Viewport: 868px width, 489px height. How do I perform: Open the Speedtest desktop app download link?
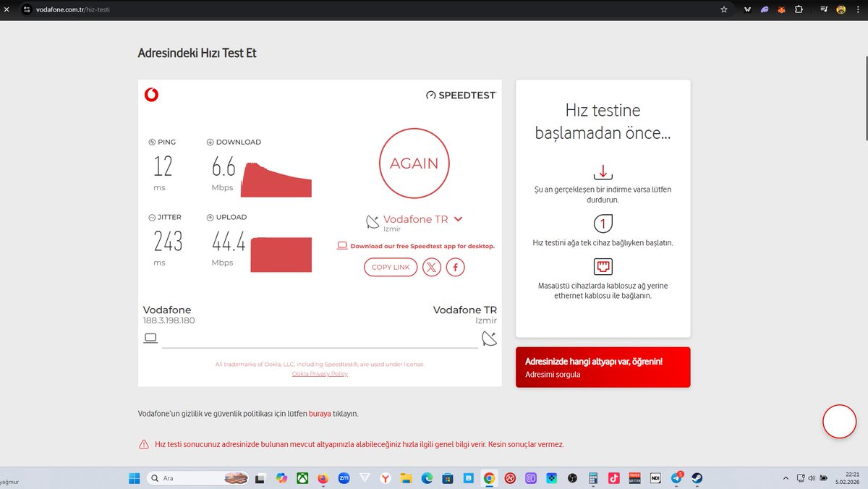click(x=422, y=246)
